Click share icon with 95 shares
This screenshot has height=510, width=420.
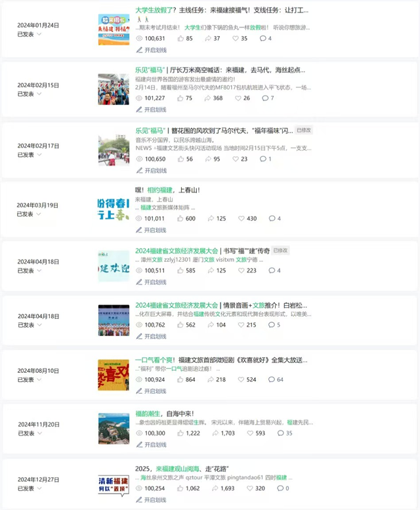209,159
